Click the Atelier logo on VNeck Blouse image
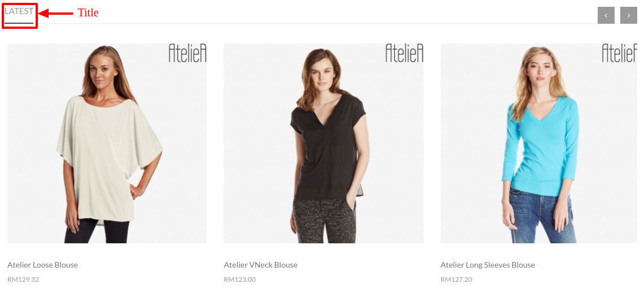Screen dimensions: 644x288 tap(404, 53)
